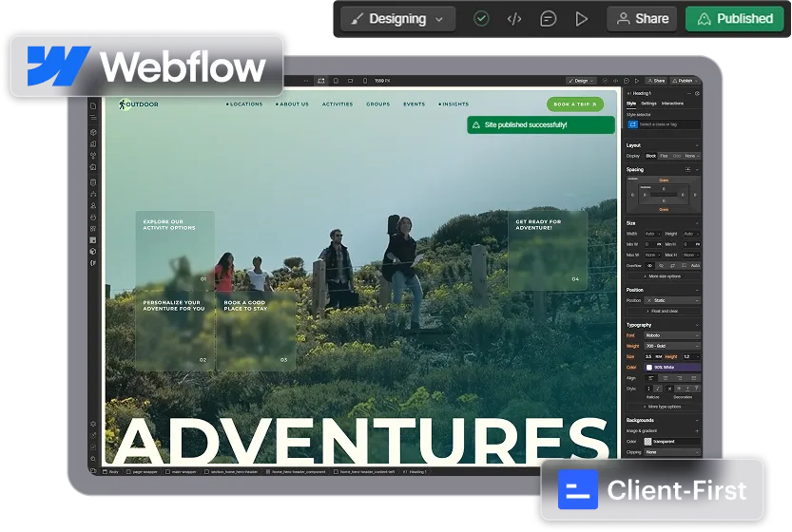This screenshot has width=792, height=532.
Task: Open the Ecommerce basket icon in left sidebar
Action: (x=93, y=217)
